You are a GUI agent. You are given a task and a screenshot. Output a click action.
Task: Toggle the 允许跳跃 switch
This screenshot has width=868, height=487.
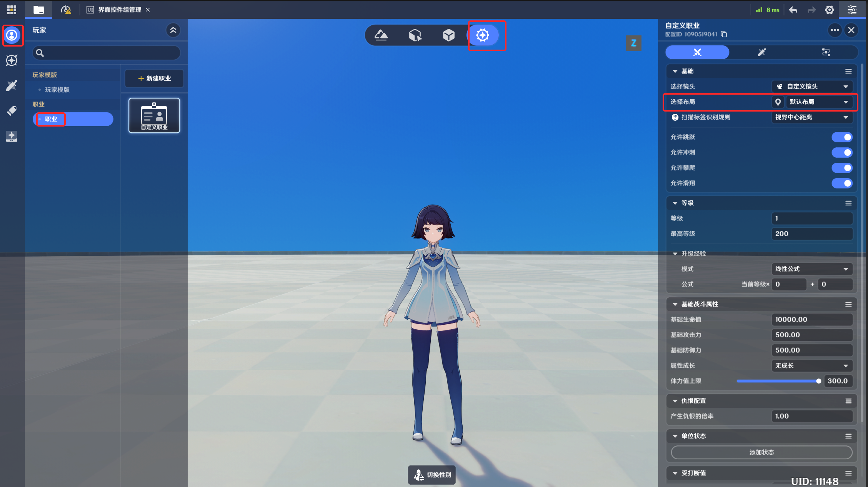[x=842, y=137]
